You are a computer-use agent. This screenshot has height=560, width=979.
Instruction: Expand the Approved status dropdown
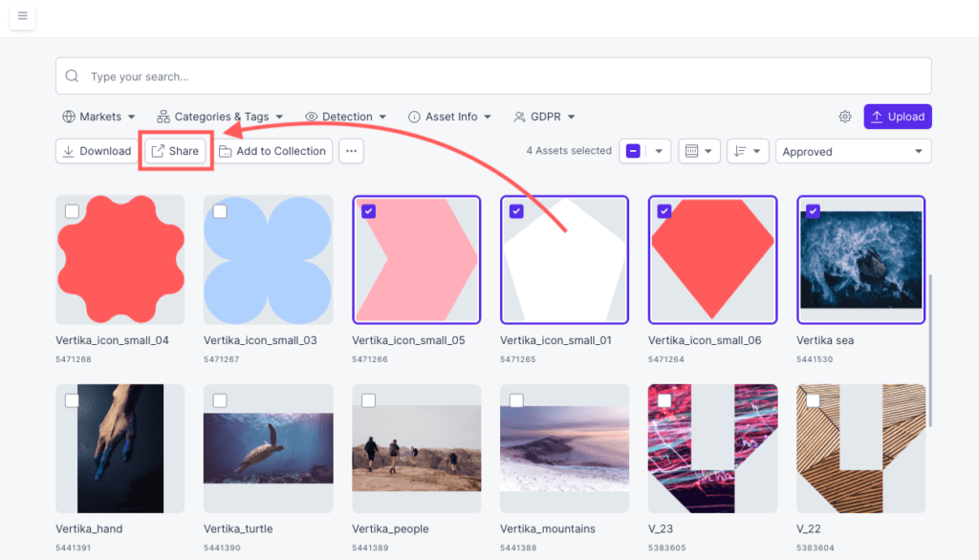tap(853, 151)
